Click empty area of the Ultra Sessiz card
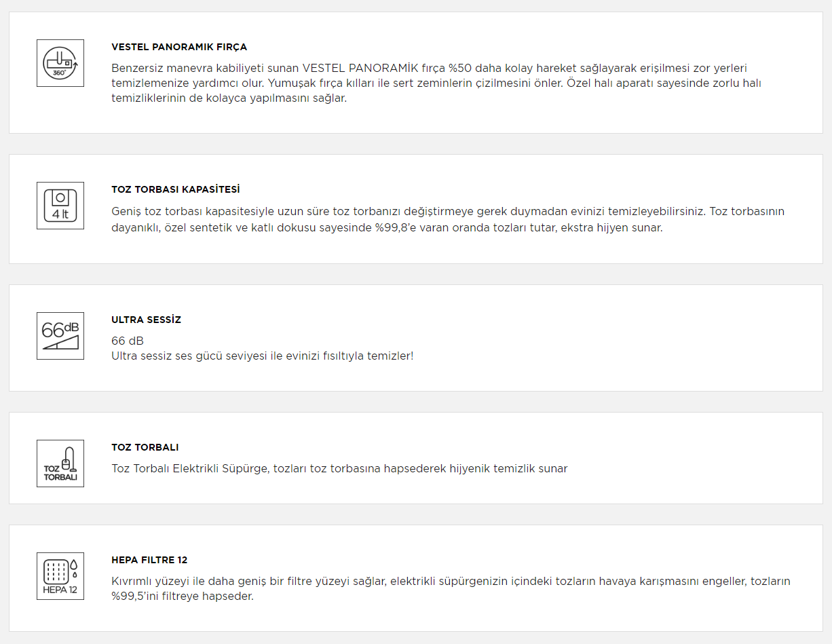This screenshot has height=644, width=832. coord(611,338)
